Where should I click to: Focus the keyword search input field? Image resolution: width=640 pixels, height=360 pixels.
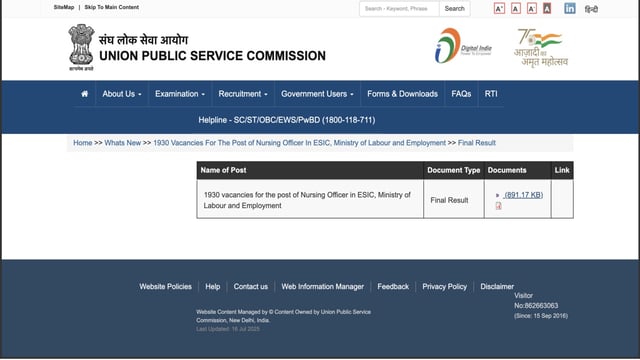pyautogui.click(x=399, y=9)
